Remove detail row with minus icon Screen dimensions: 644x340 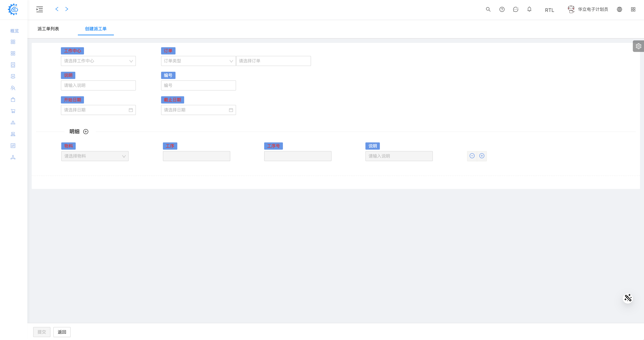click(x=472, y=156)
